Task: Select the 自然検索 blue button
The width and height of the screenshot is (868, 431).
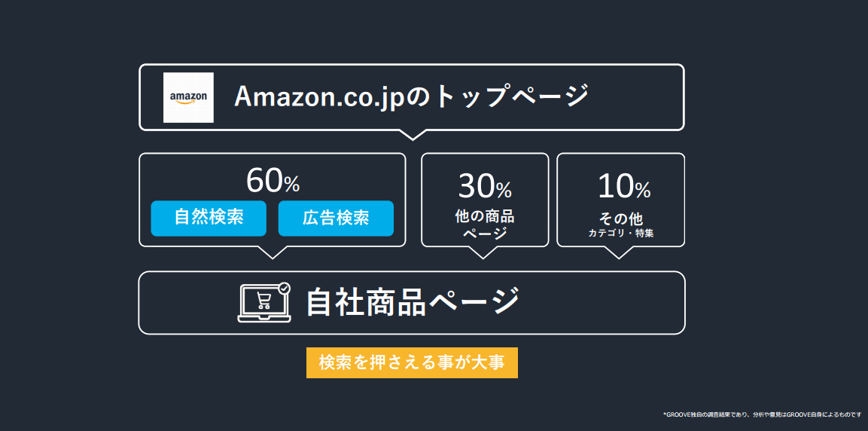Action: (x=209, y=219)
